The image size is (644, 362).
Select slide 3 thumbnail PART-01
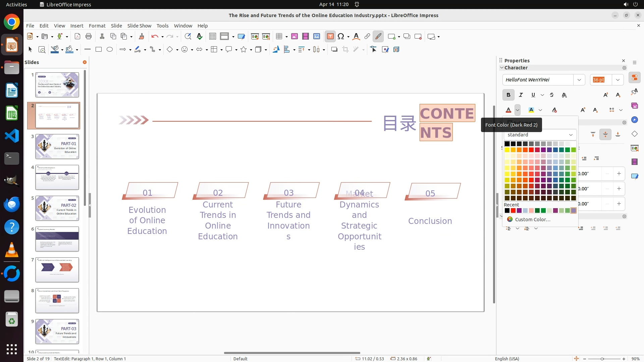tap(57, 146)
